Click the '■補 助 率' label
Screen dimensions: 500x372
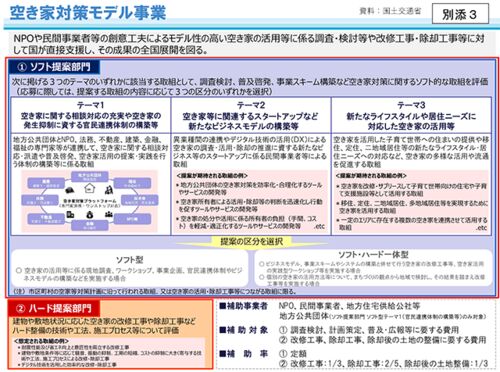(x=244, y=354)
